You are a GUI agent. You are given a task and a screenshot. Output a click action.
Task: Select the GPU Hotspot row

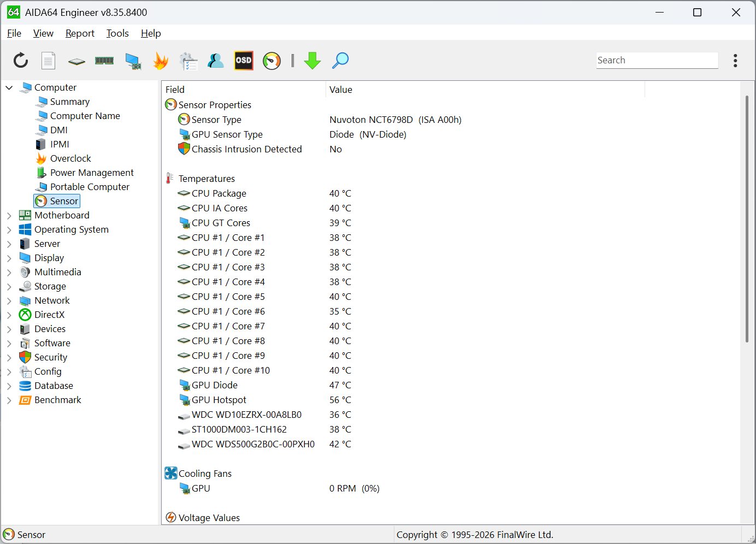[403, 400]
